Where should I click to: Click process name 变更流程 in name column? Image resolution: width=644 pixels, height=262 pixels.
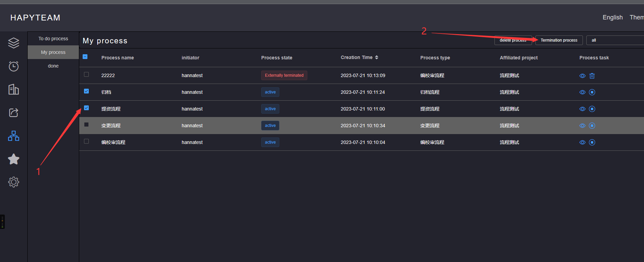[111, 126]
